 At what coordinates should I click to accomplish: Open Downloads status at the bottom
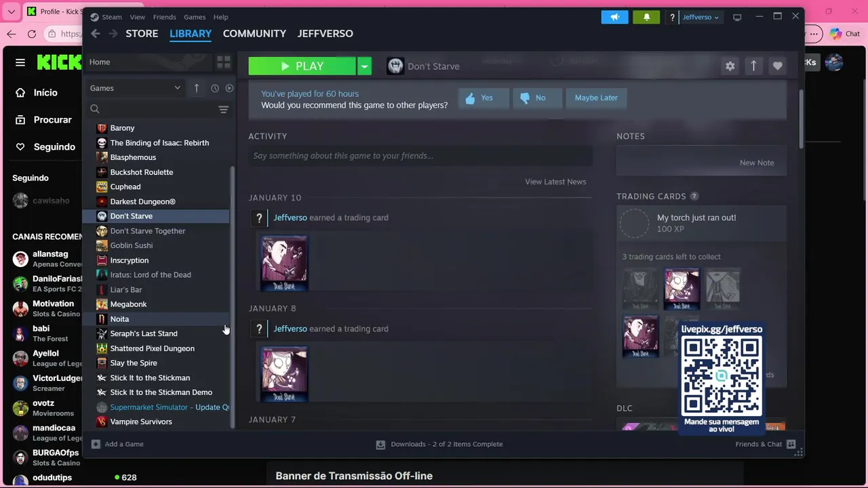[439, 444]
